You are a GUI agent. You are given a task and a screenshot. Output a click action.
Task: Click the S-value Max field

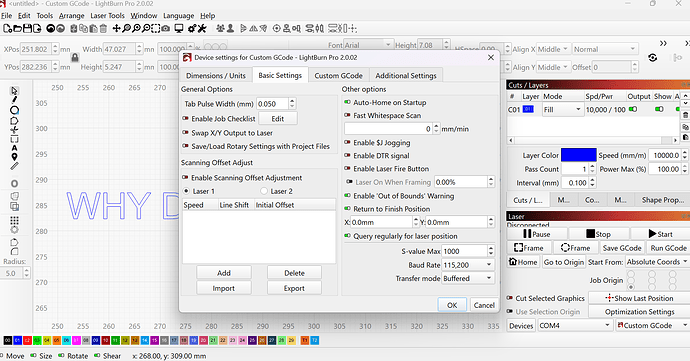click(x=465, y=251)
